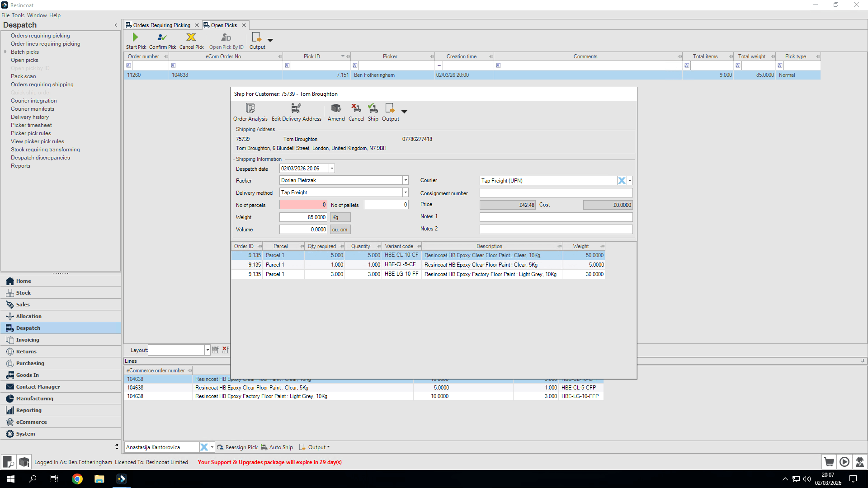The width and height of the screenshot is (868, 488).
Task: Click the Consignment number field
Action: [556, 193]
